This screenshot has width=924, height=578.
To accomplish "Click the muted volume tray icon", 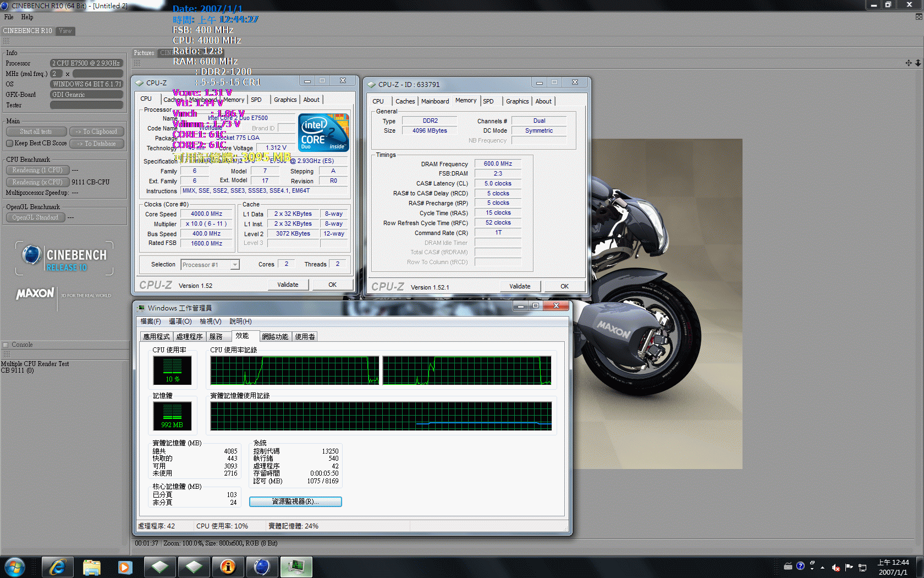I will pos(836,568).
